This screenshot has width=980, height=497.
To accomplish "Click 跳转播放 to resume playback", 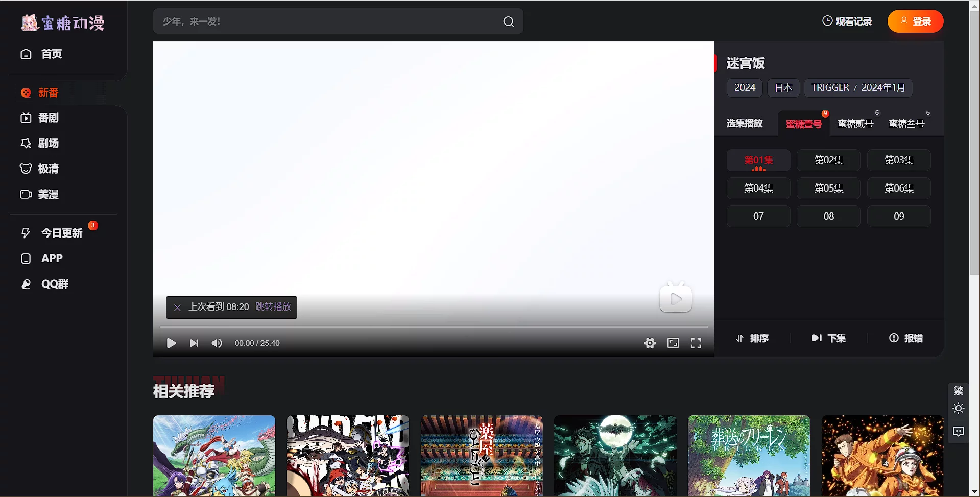I will tap(273, 307).
